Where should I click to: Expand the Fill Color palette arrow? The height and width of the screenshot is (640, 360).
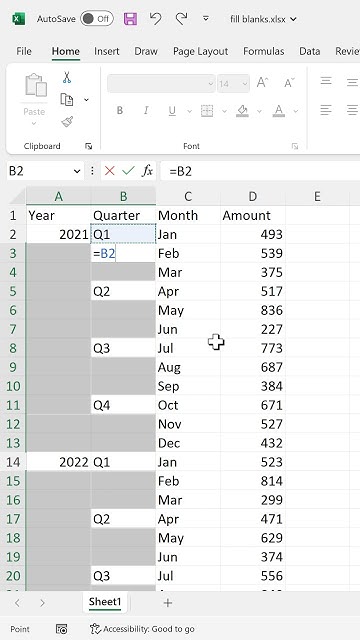click(259, 111)
